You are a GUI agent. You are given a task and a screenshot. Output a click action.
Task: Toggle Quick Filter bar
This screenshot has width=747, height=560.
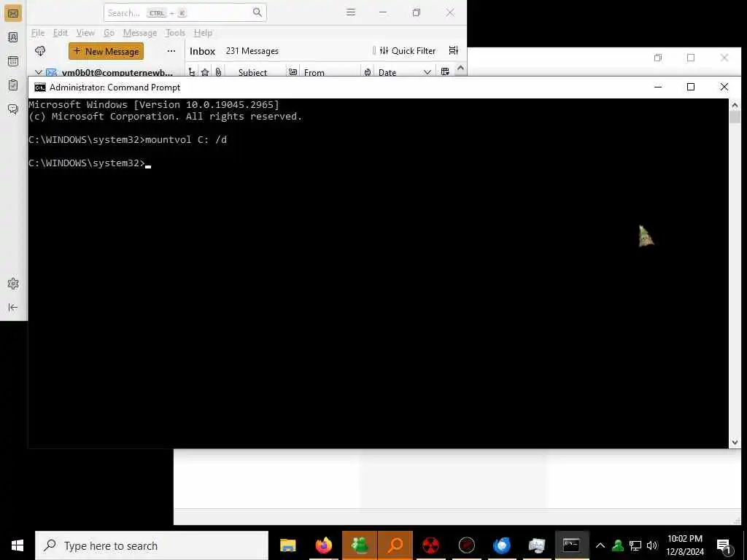coord(408,50)
